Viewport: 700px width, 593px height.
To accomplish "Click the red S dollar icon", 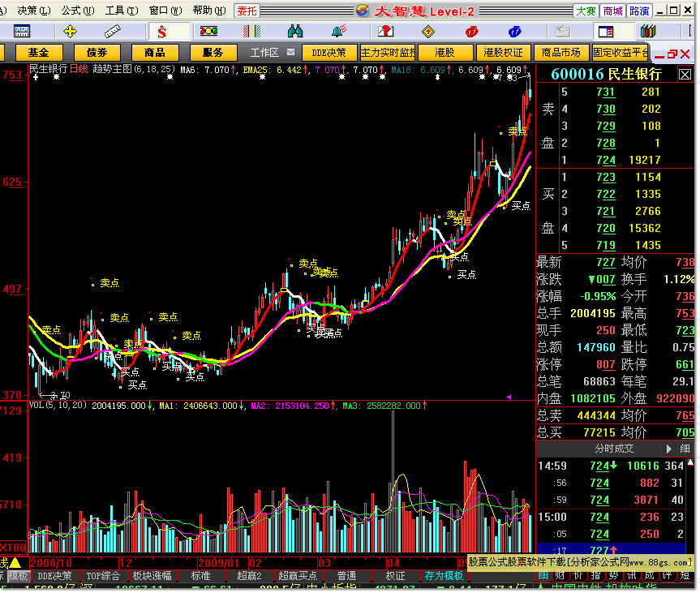I will point(162,32).
